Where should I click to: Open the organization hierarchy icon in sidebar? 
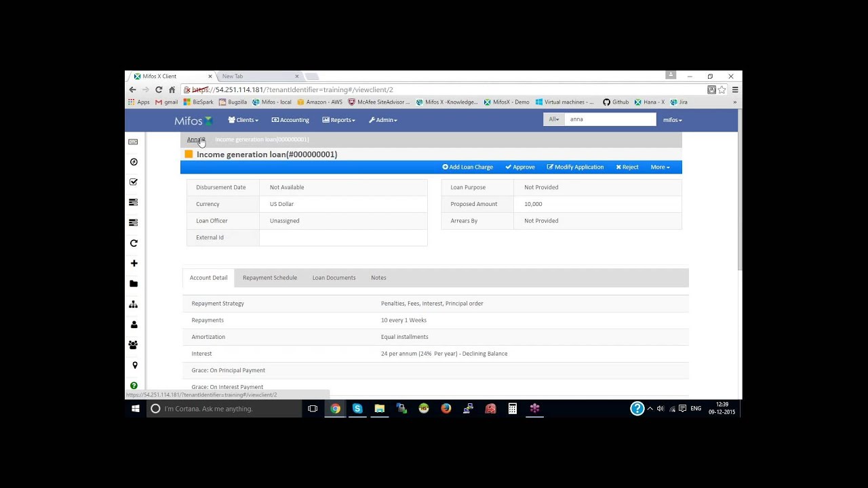(x=134, y=304)
